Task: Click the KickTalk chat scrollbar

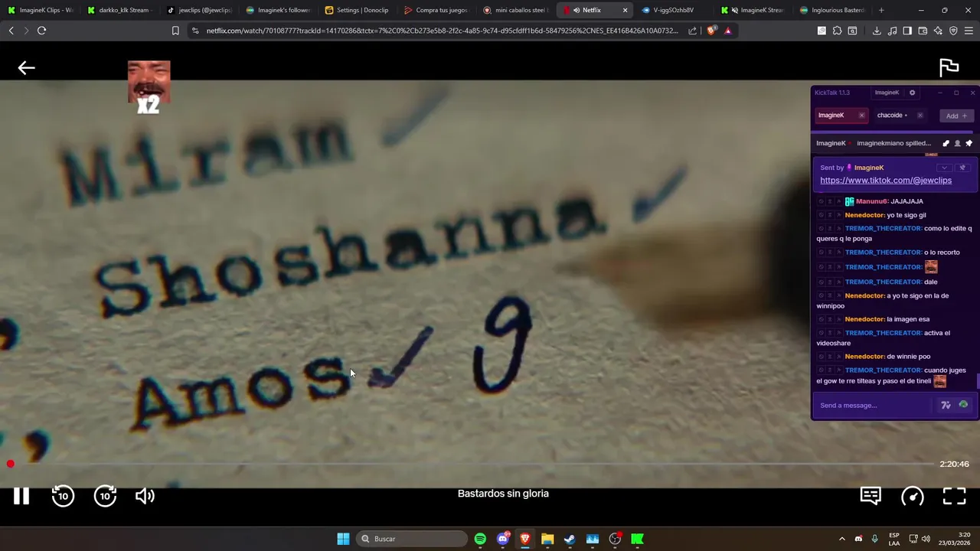Action: [978, 380]
